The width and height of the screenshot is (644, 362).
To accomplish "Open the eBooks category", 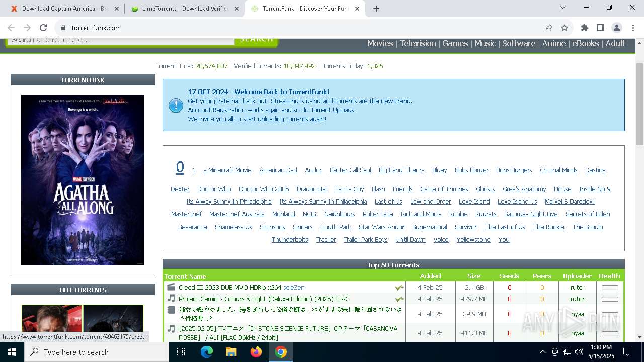I will pos(586,43).
